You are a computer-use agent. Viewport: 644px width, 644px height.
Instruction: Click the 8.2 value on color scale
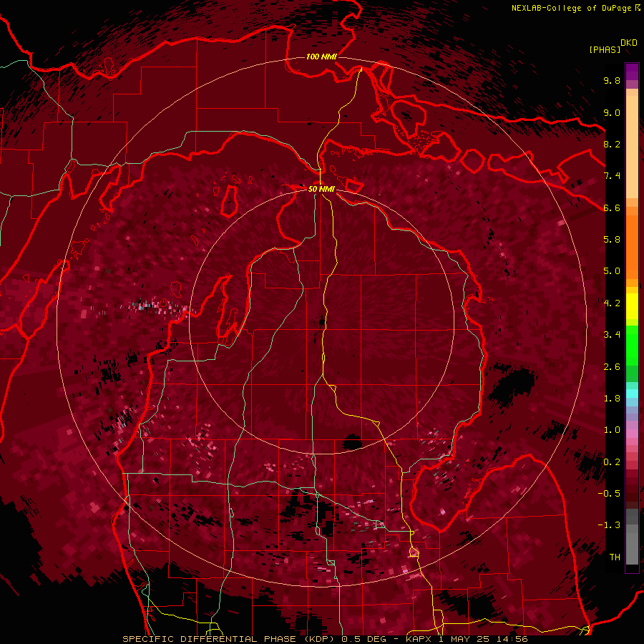pos(612,144)
